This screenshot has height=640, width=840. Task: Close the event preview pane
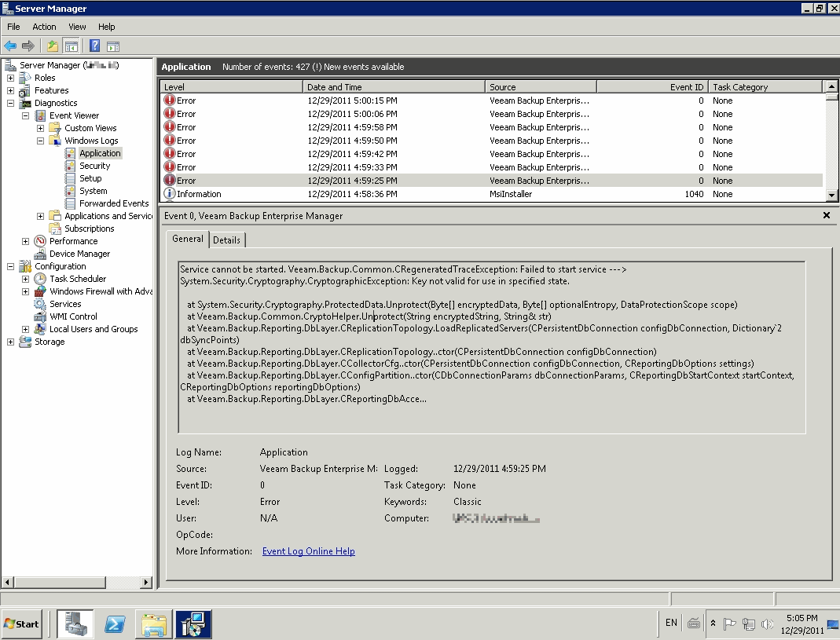[826, 215]
